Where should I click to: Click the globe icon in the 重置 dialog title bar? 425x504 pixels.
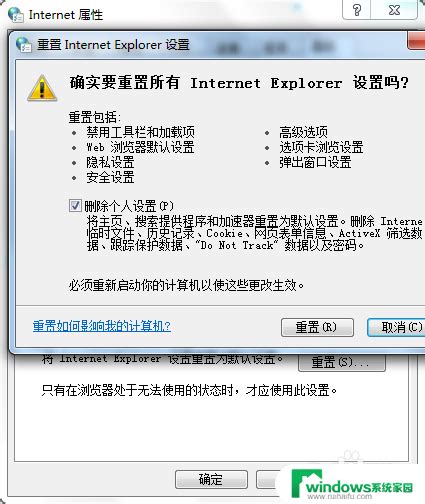click(x=23, y=44)
